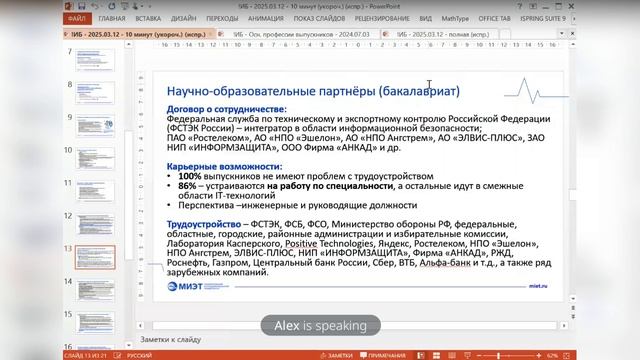The height and width of the screenshot is (360, 640).
Task: Select slide 15 thumbnail
Action: [95, 323]
